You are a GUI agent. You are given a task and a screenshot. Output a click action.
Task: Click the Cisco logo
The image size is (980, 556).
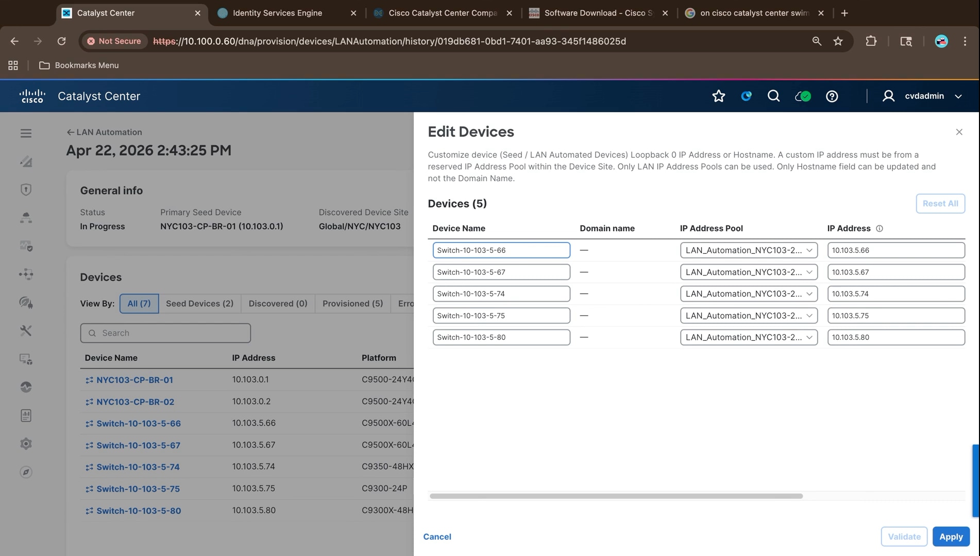click(32, 96)
